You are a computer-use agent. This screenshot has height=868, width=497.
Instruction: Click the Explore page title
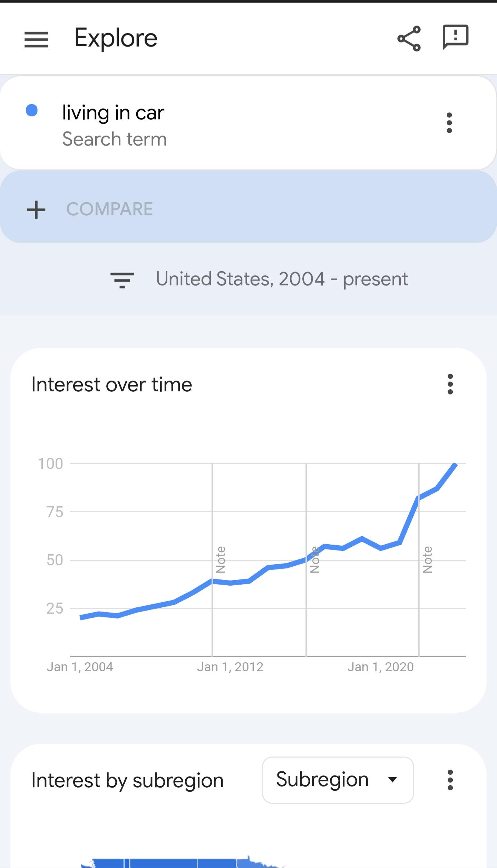click(116, 38)
